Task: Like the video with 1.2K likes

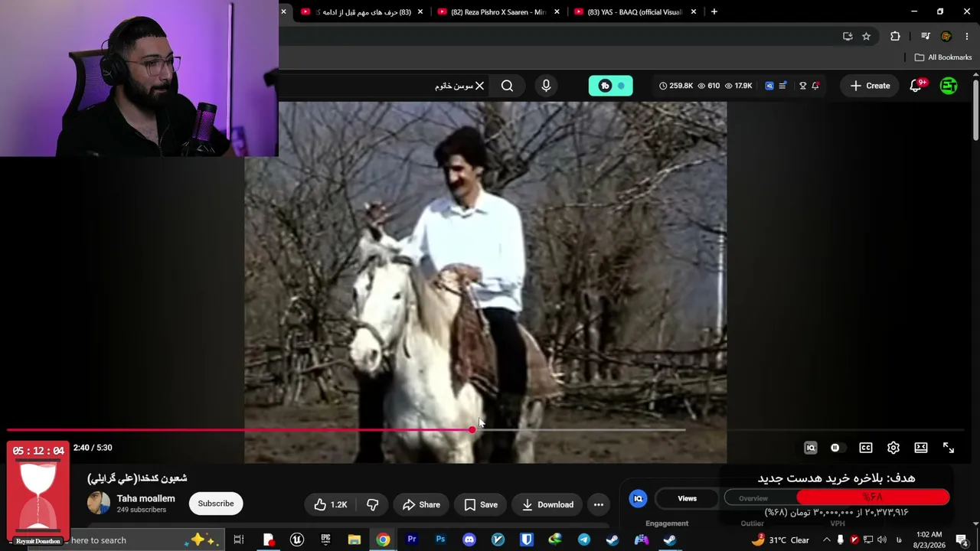Action: coord(330,504)
